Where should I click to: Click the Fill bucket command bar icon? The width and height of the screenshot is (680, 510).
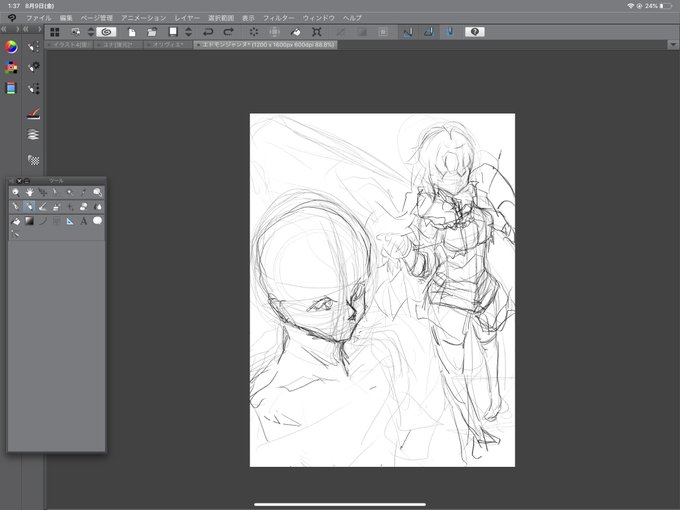pyautogui.click(x=295, y=32)
